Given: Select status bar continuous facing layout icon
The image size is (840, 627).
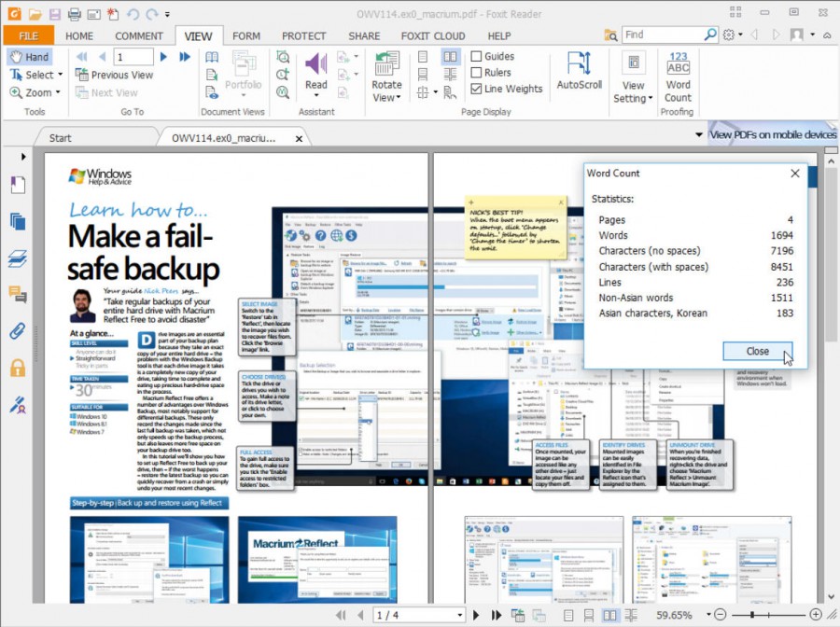Looking at the screenshot, I should 631,615.
